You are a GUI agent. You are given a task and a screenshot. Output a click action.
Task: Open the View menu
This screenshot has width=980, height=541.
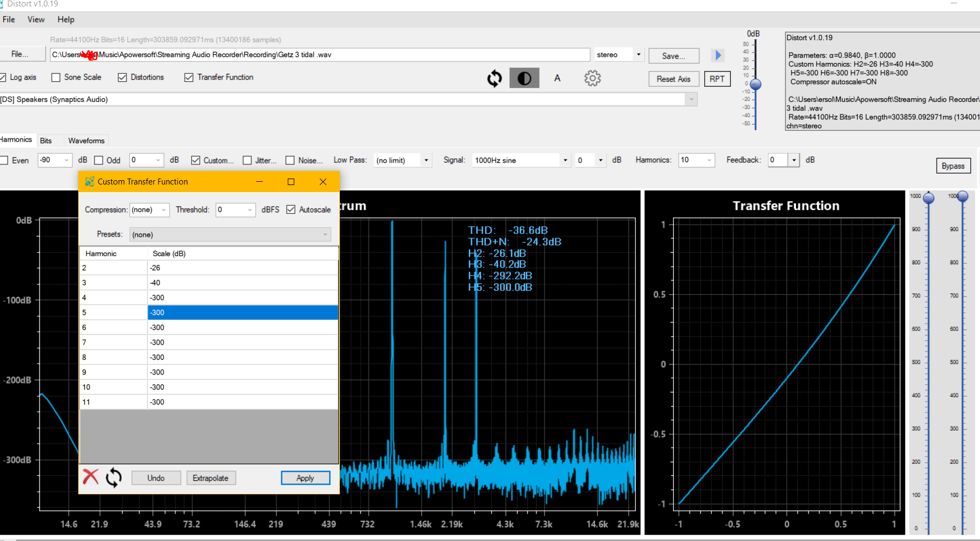click(x=36, y=20)
